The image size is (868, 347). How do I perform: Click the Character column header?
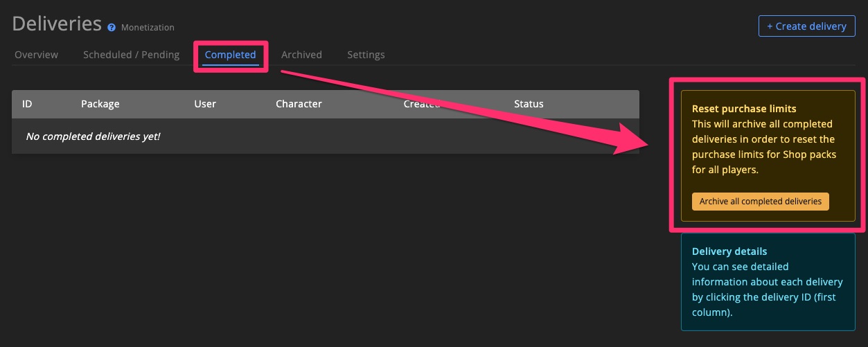click(299, 104)
